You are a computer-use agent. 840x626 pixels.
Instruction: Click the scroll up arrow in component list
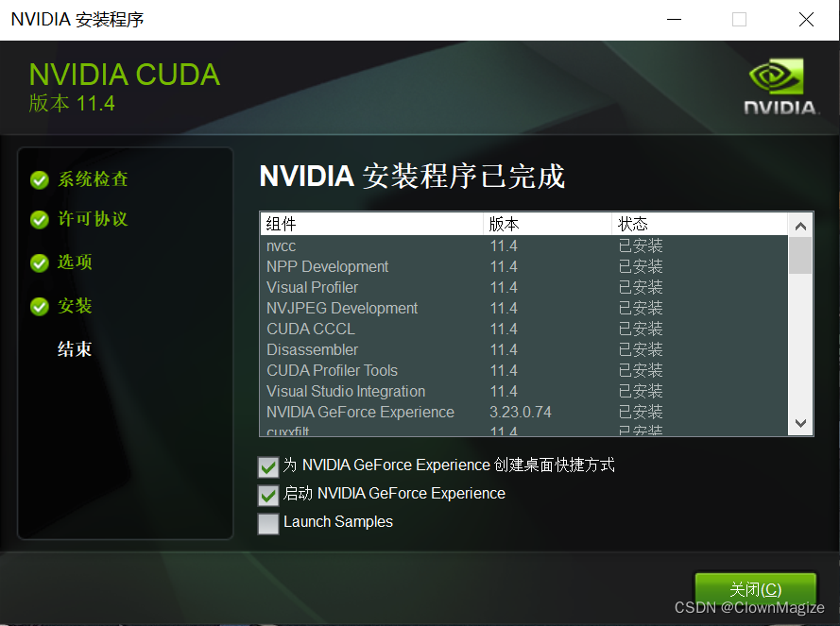[x=800, y=226]
